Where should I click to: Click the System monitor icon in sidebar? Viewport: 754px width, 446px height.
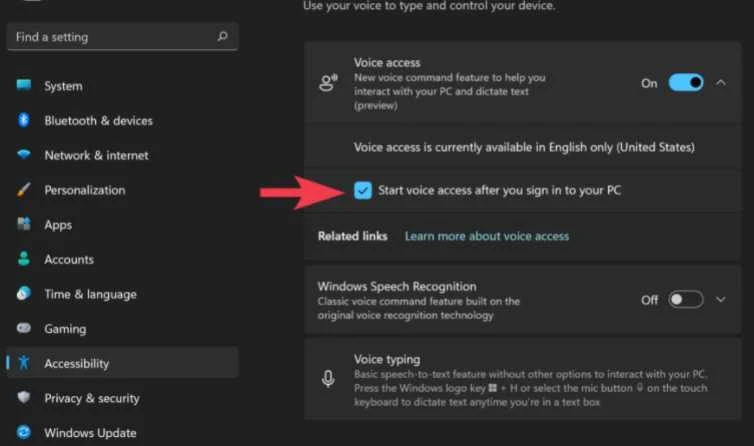[24, 86]
